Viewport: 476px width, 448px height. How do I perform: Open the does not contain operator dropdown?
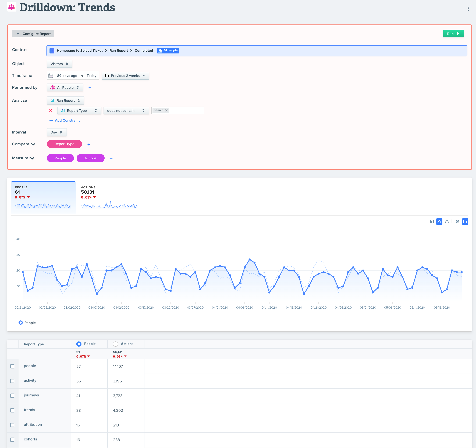126,110
